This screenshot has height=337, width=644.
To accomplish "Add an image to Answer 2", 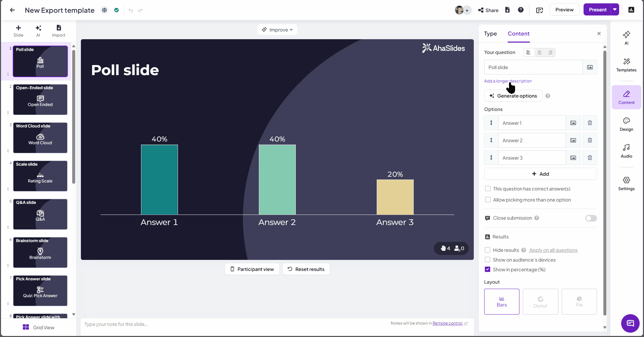I will (x=573, y=140).
